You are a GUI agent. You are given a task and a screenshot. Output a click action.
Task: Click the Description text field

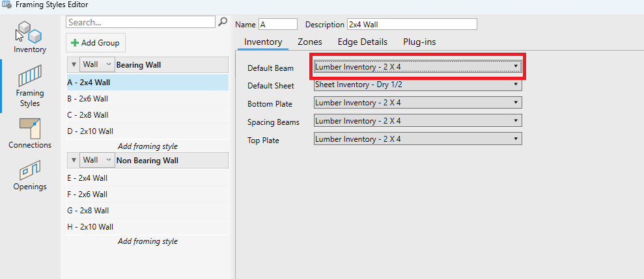click(412, 25)
